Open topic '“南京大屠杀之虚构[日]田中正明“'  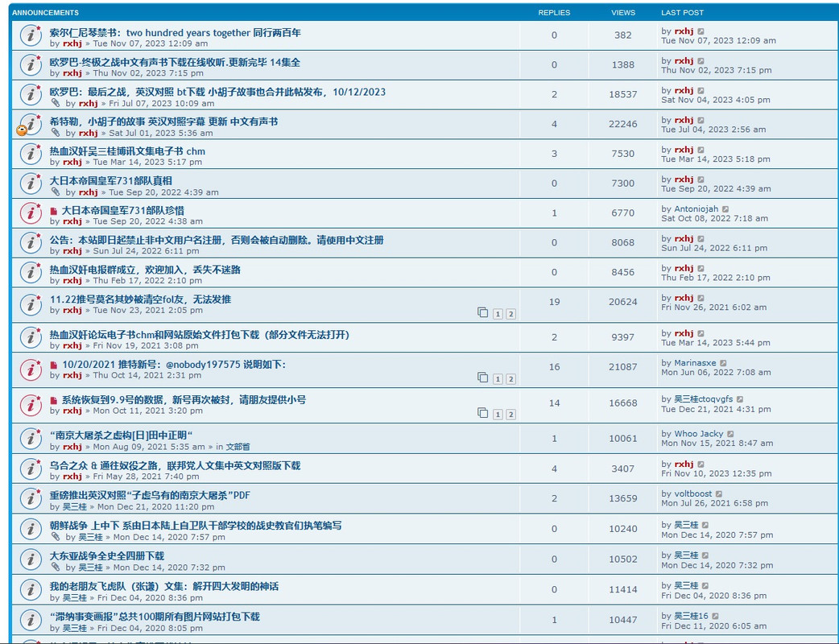pyautogui.click(x=121, y=436)
